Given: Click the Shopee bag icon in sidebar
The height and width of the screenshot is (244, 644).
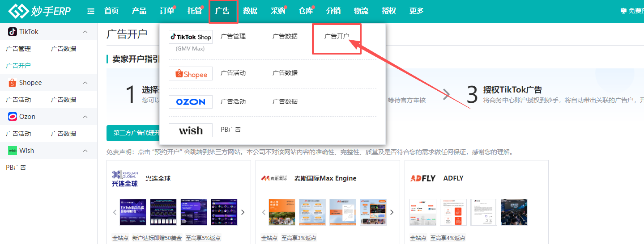Looking at the screenshot, I should [13, 83].
